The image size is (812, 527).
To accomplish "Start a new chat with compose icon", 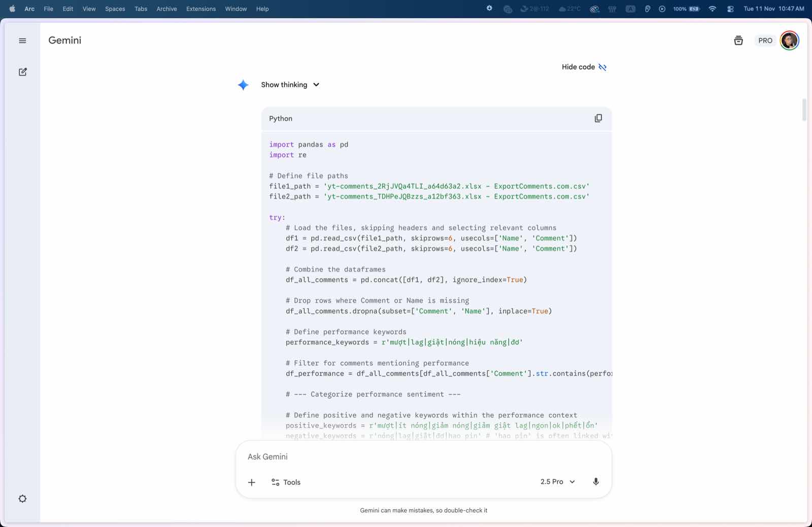I will (22, 72).
